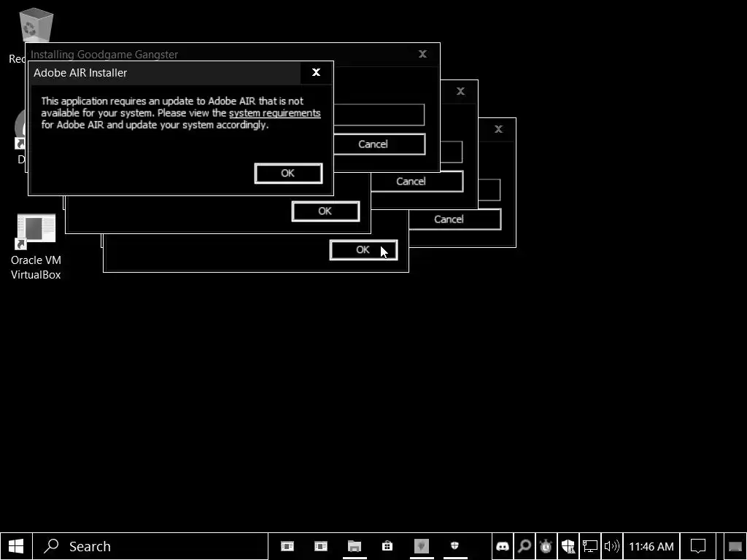
Task: Click the taskbar Search box
Action: (x=150, y=546)
